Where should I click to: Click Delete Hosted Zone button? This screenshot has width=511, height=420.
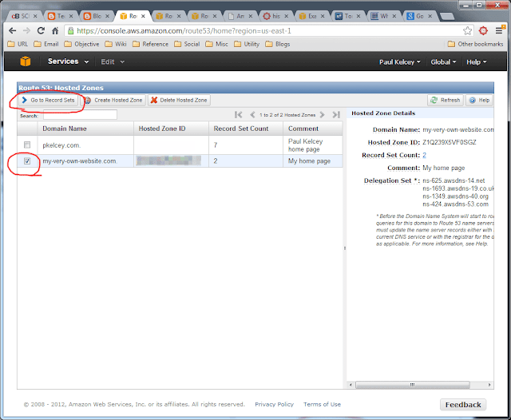click(179, 100)
